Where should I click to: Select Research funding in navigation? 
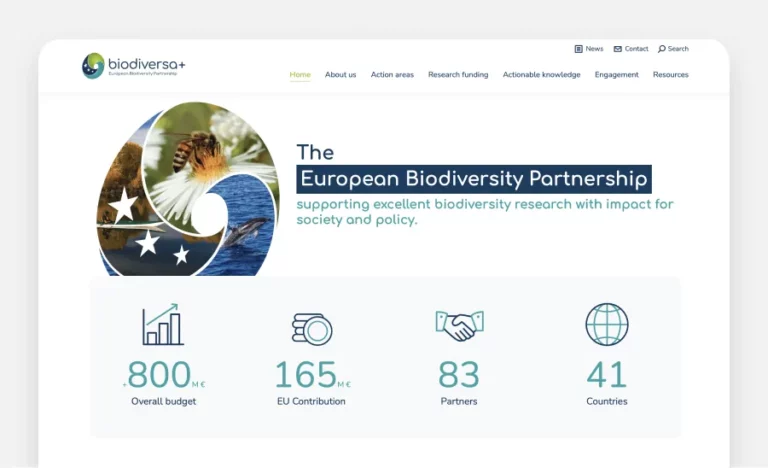[x=458, y=75]
